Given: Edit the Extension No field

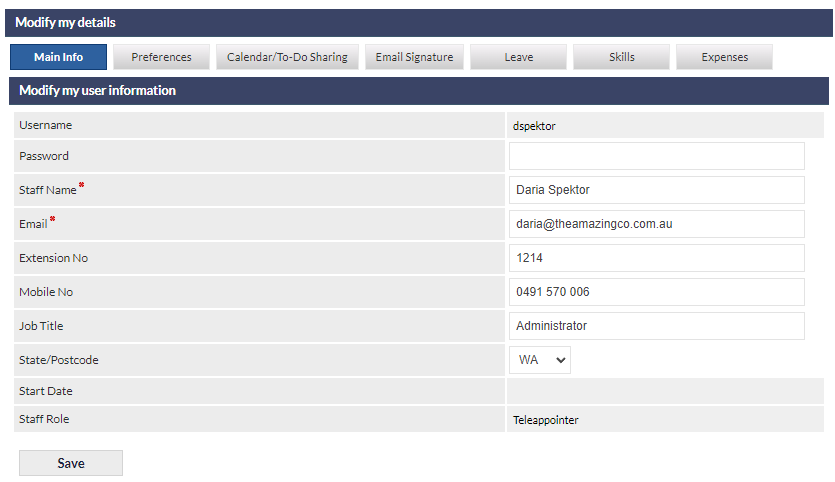Looking at the screenshot, I should click(657, 258).
